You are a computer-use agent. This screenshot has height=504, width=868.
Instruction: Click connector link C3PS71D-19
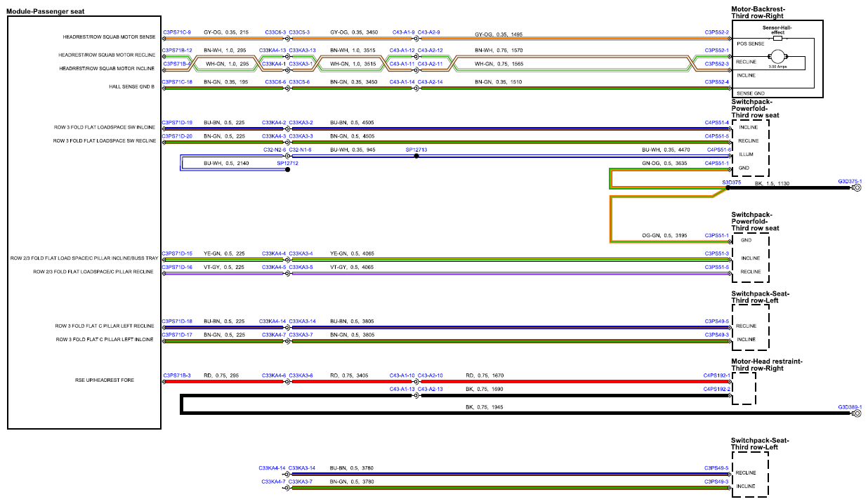[x=177, y=123]
